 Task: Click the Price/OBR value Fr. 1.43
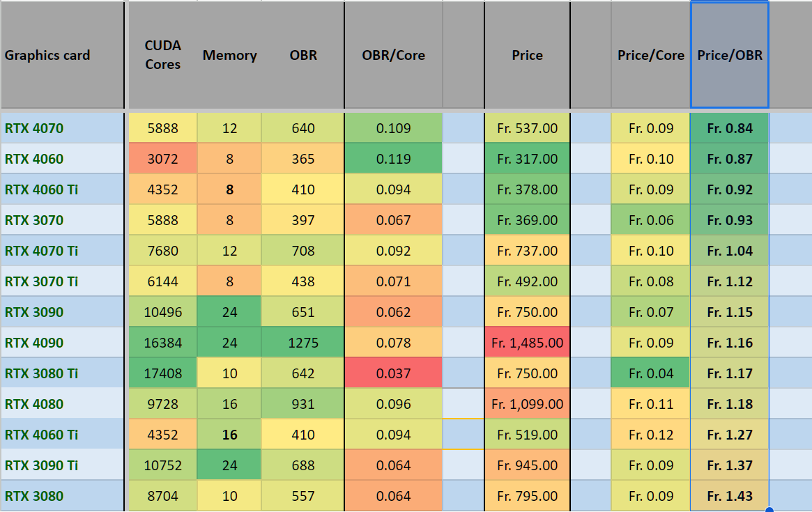(730, 496)
